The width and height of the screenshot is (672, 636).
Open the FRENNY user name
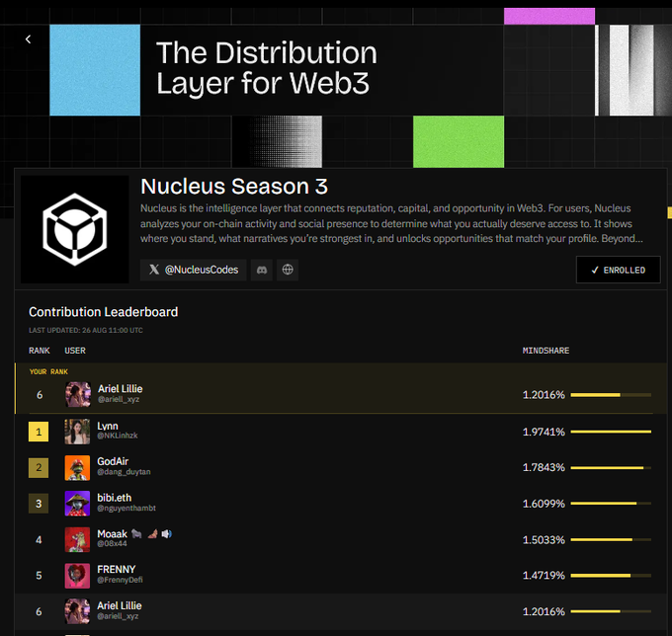pyautogui.click(x=117, y=570)
